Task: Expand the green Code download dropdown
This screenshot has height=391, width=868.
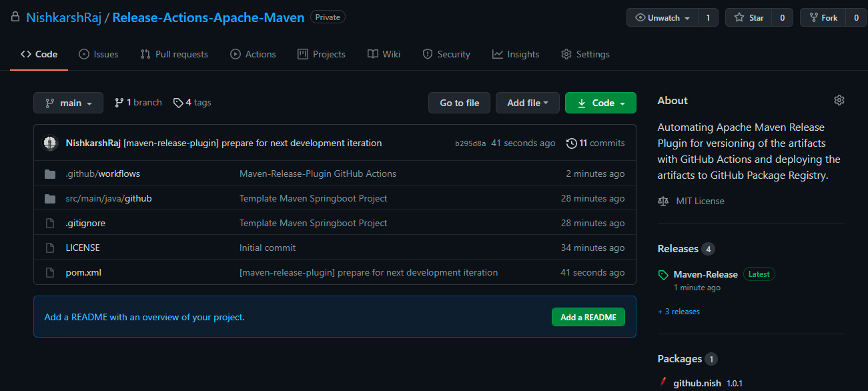Action: pos(600,102)
